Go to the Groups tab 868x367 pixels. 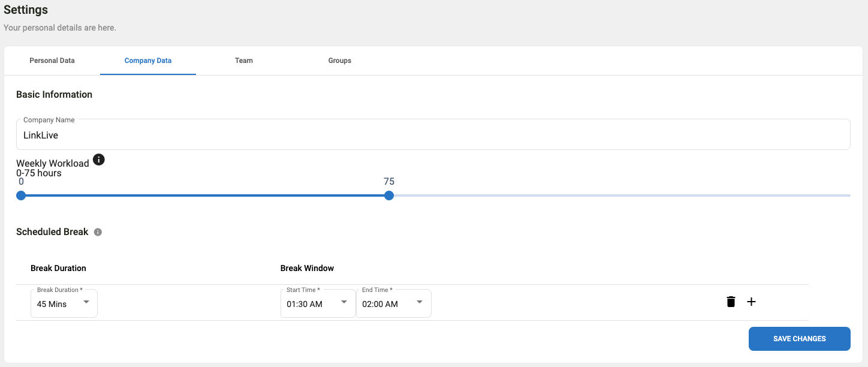(x=340, y=61)
